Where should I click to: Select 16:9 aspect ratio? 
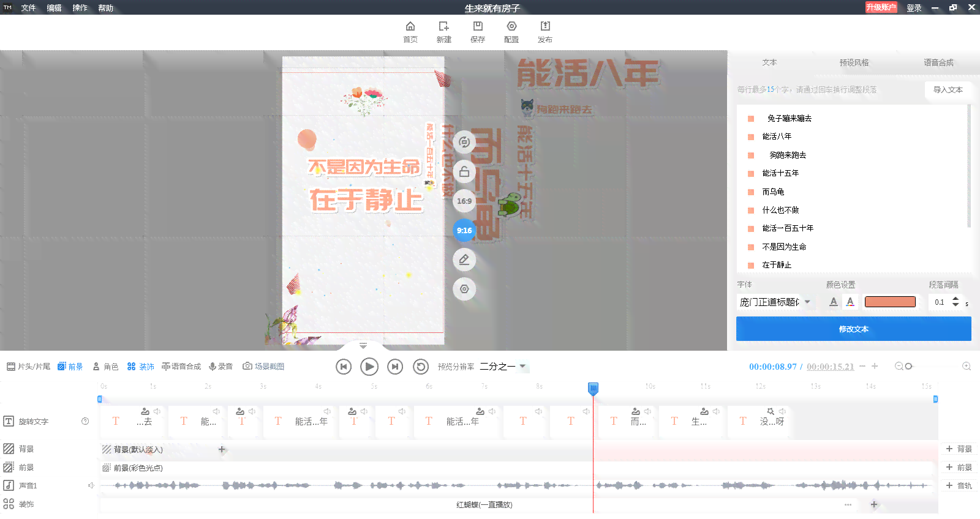[464, 201]
